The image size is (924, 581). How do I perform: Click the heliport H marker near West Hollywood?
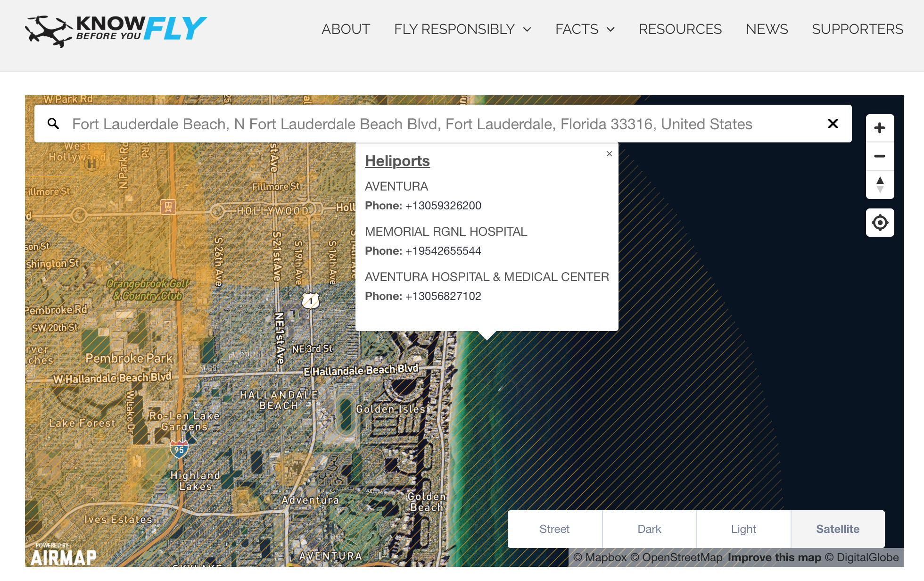tap(92, 164)
